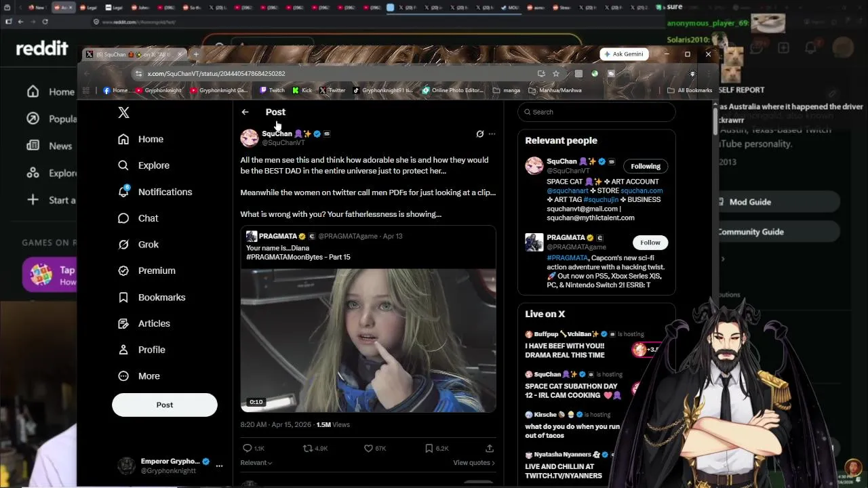Open Emperor Gryphon account menu dots
Screen dimensions: 868x488
pos(219,466)
